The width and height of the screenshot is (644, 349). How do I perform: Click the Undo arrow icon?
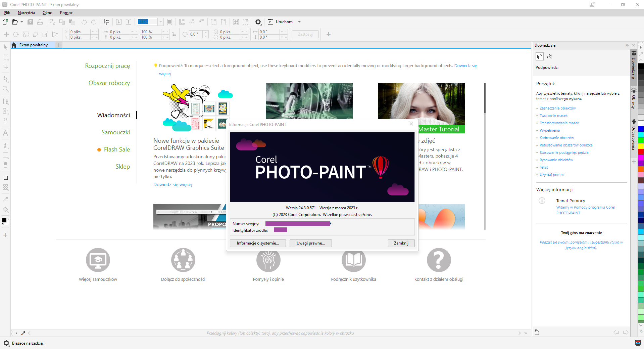[84, 22]
